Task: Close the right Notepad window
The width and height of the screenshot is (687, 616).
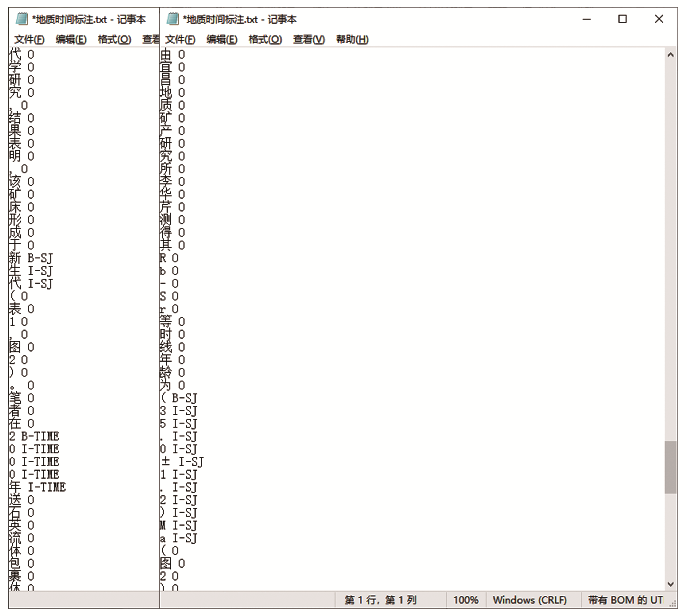Action: (659, 19)
